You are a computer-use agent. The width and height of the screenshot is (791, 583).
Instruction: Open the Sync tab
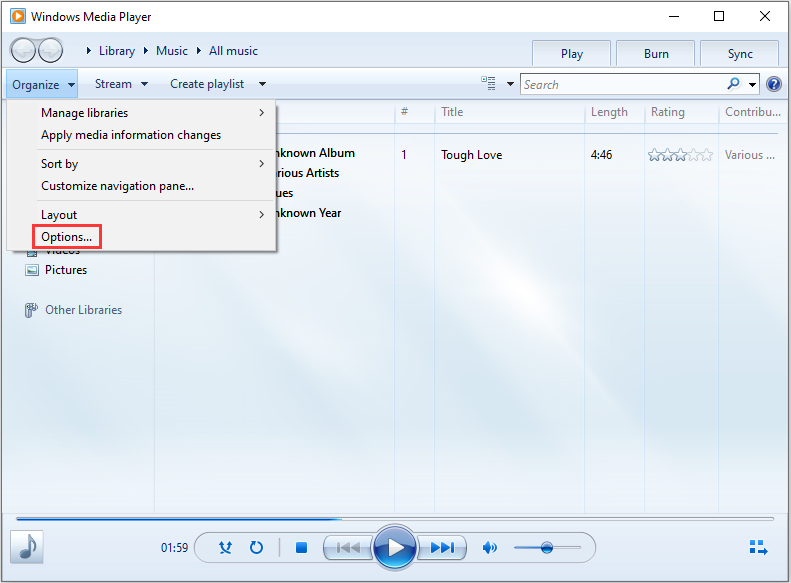click(x=740, y=54)
